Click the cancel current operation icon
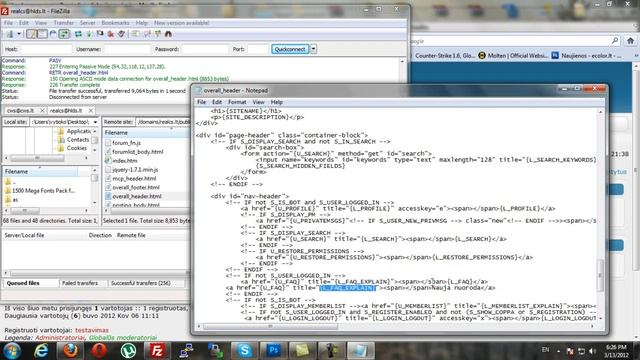 [x=100, y=34]
